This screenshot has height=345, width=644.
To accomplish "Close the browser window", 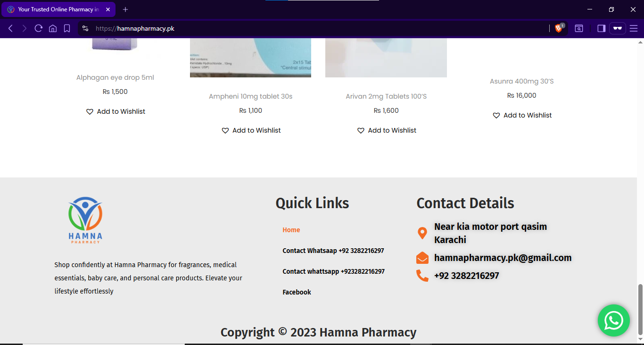I will pos(633,9).
